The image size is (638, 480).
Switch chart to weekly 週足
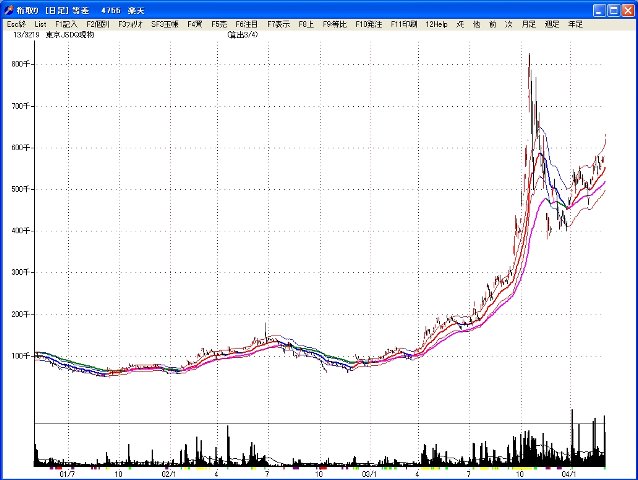click(x=551, y=22)
